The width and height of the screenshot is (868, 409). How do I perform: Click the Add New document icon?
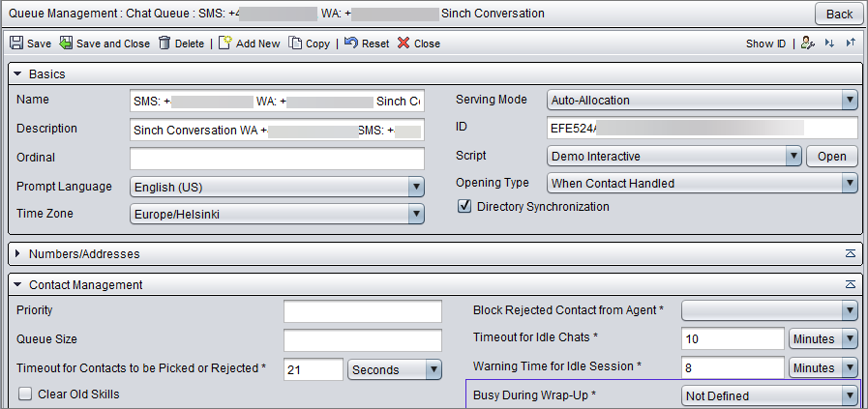[x=224, y=43]
